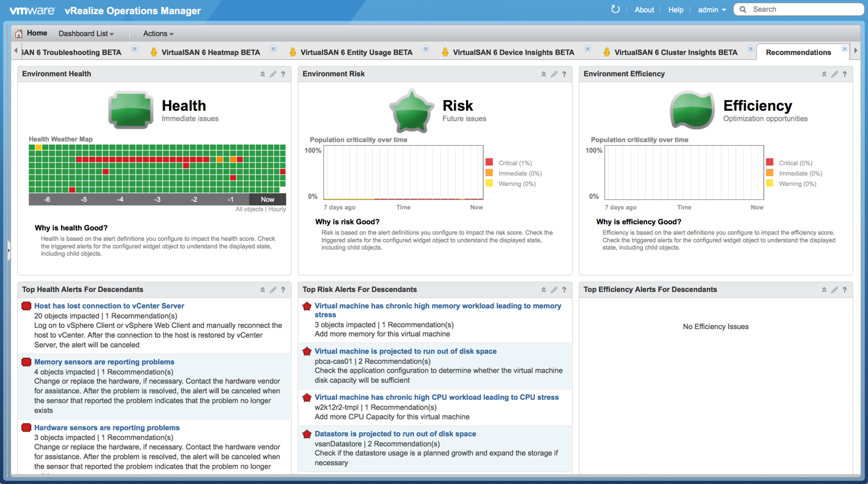Click the green Risk star badge icon

(412, 111)
